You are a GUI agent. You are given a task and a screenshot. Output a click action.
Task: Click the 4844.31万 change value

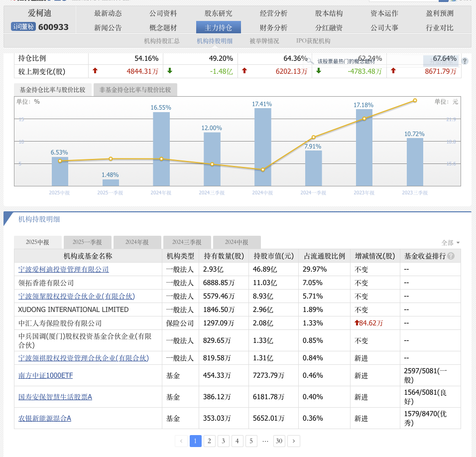coord(142,71)
